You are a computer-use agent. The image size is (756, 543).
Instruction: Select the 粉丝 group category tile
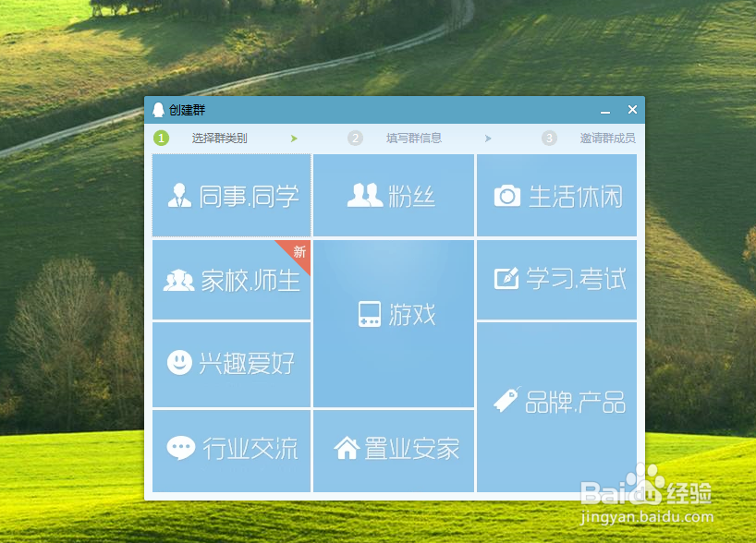395,194
